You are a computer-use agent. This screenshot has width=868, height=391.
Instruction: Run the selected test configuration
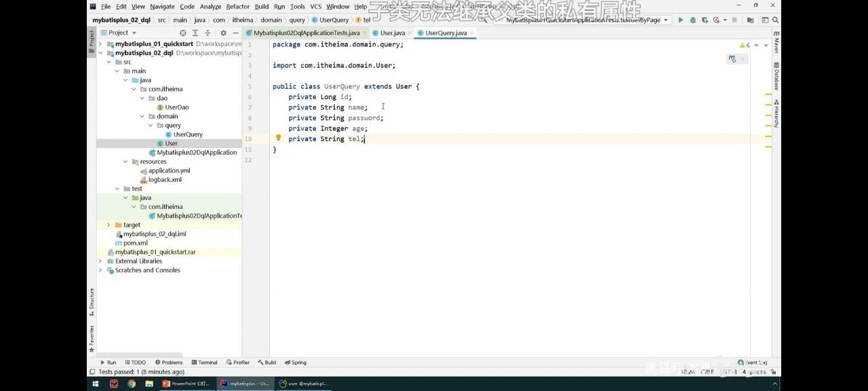point(681,20)
